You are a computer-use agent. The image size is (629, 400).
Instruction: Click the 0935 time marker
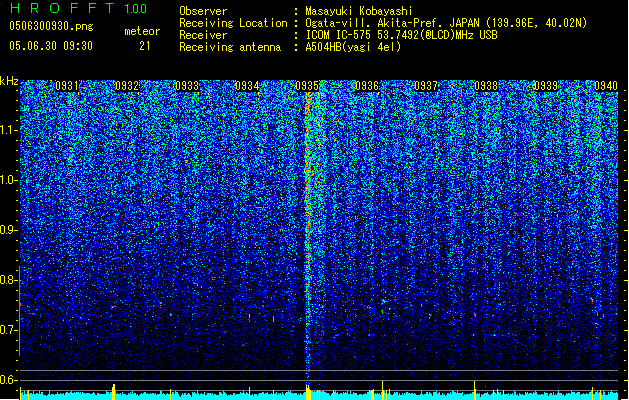click(x=307, y=86)
